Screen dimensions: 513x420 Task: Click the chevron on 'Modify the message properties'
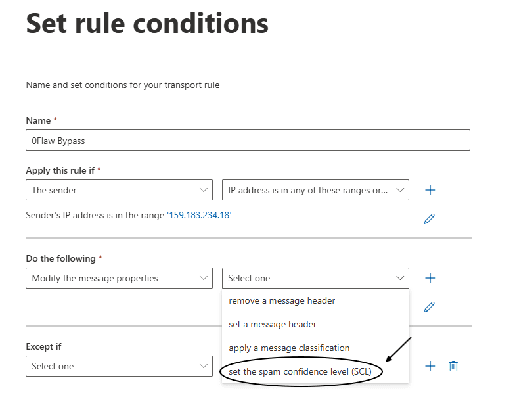(x=203, y=278)
